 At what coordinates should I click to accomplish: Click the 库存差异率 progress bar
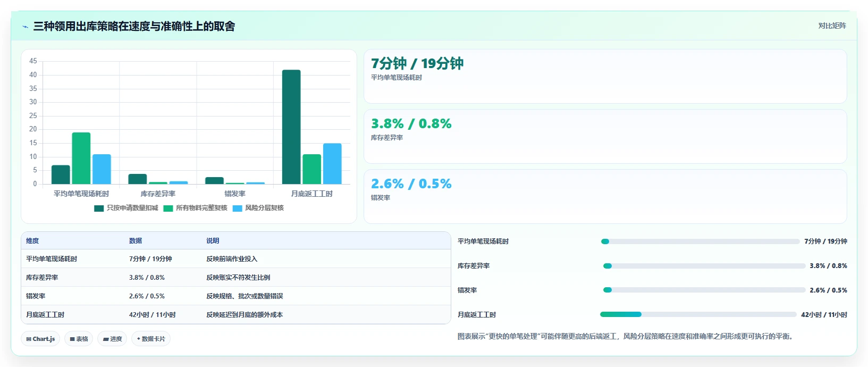704,266
